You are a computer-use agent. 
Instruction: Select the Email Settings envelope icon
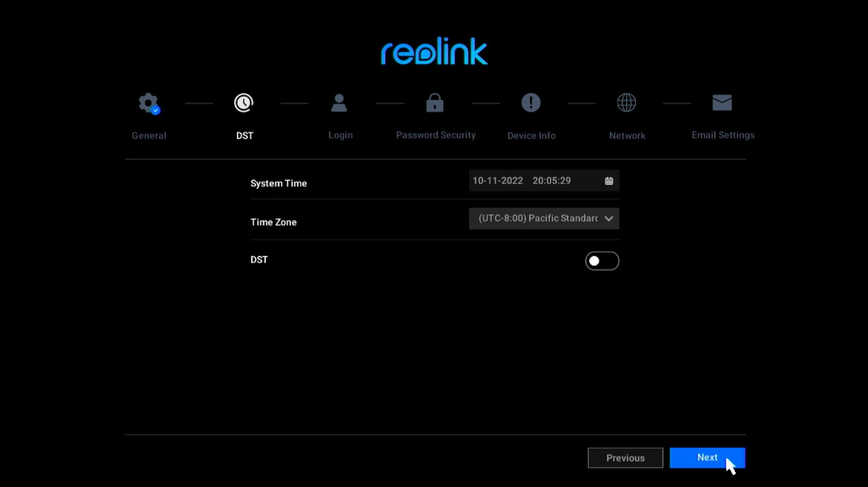tap(722, 102)
